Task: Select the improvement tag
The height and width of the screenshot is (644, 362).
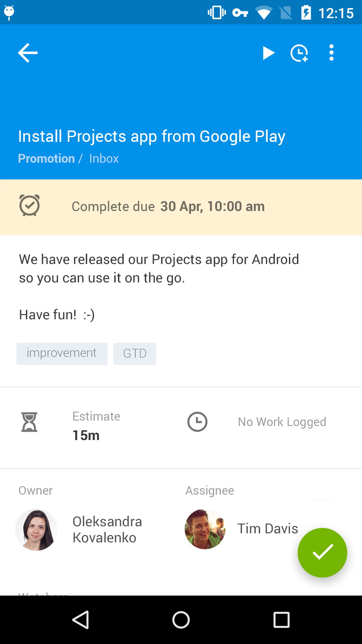Action: pos(62,354)
